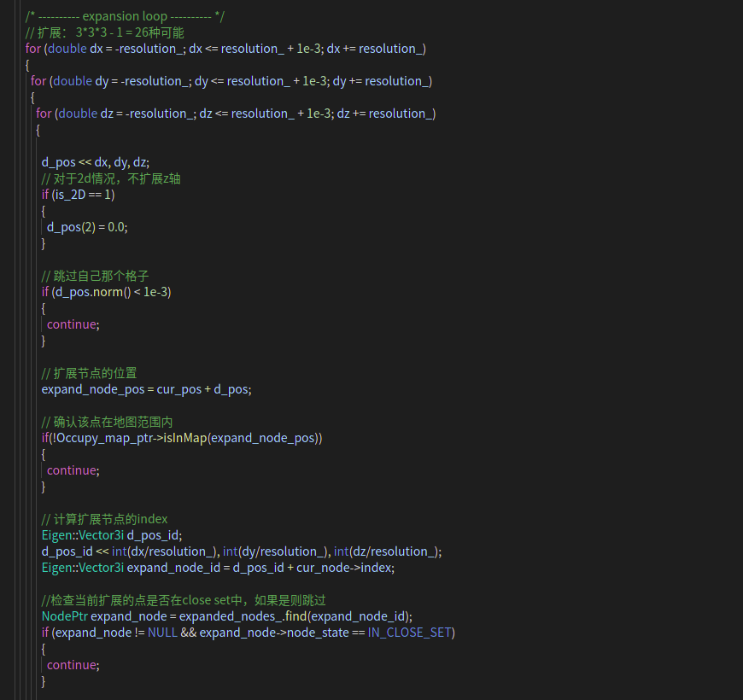Image resolution: width=743 pixels, height=700 pixels.
Task: Click the outer for loop keyword for dx
Action: [33, 49]
